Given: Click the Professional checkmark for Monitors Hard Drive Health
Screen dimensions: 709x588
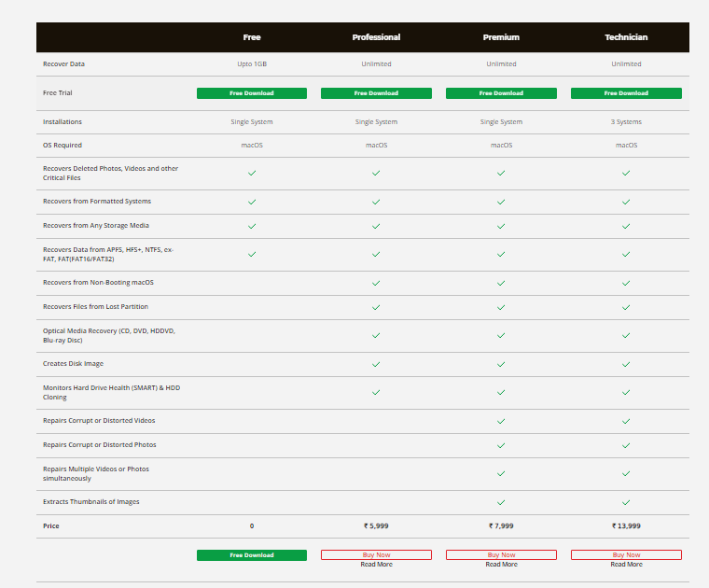Looking at the screenshot, I should [376, 393].
